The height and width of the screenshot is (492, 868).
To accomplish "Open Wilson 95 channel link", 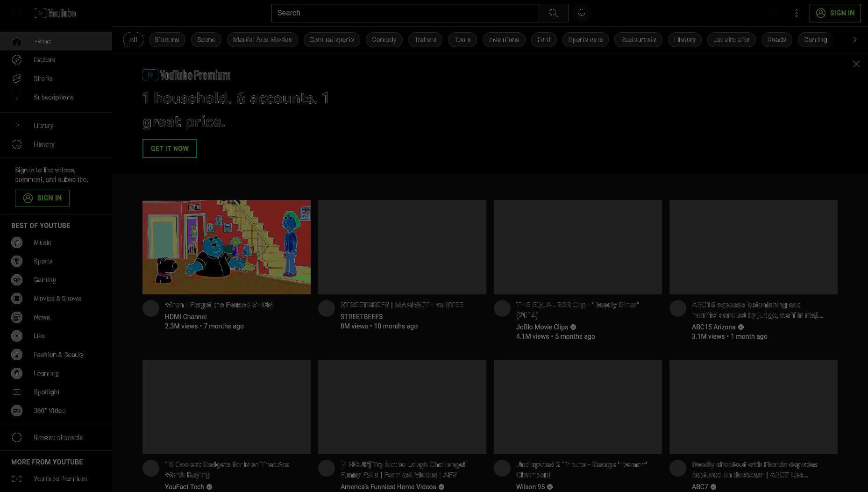I will [530, 487].
